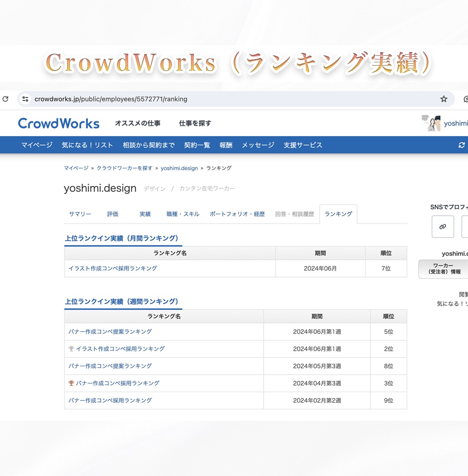The width and height of the screenshot is (468, 476).
Task: Click the address bar URL field
Action: pos(236,99)
